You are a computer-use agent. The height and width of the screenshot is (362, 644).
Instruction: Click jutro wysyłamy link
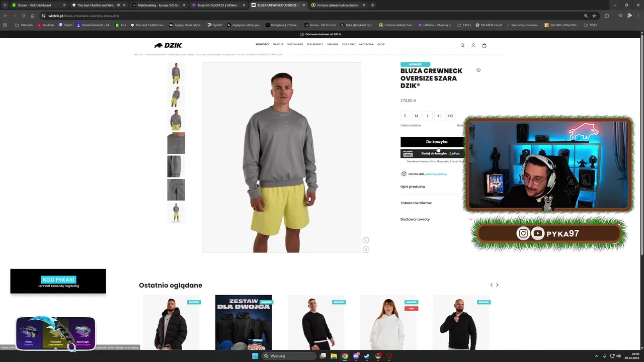436,174
